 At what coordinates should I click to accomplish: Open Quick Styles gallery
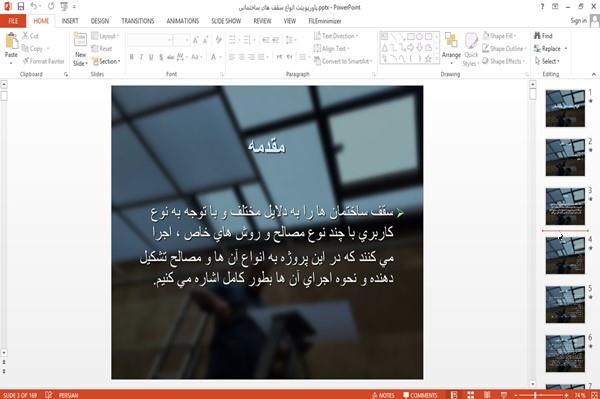471,50
